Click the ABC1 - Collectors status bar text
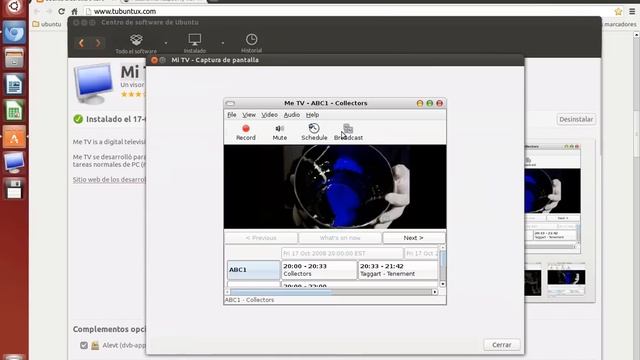 coord(249,300)
